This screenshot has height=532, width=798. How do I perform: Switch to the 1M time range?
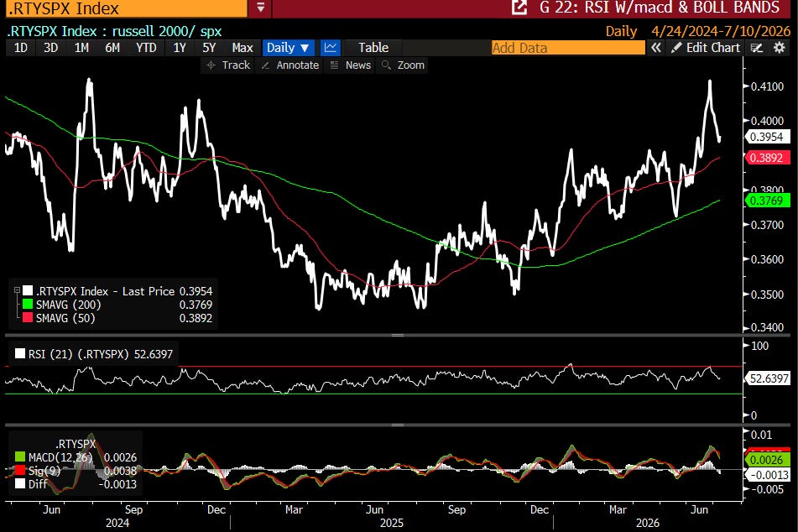81,48
